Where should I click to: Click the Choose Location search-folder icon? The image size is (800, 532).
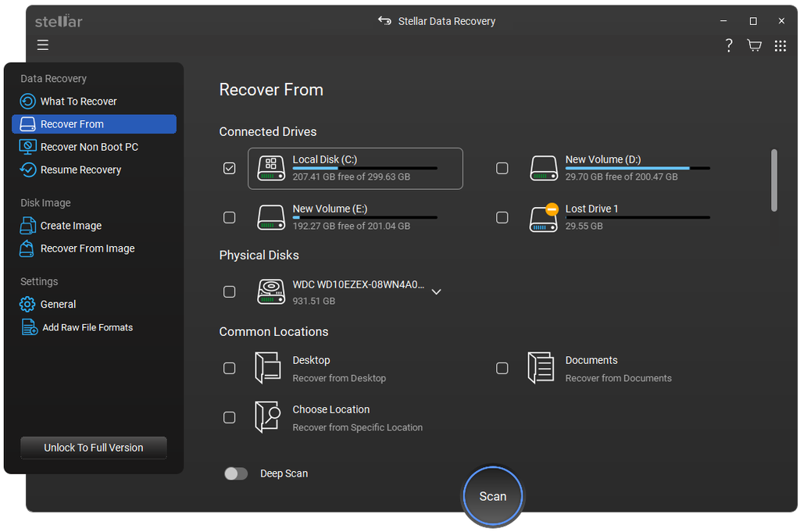point(268,416)
